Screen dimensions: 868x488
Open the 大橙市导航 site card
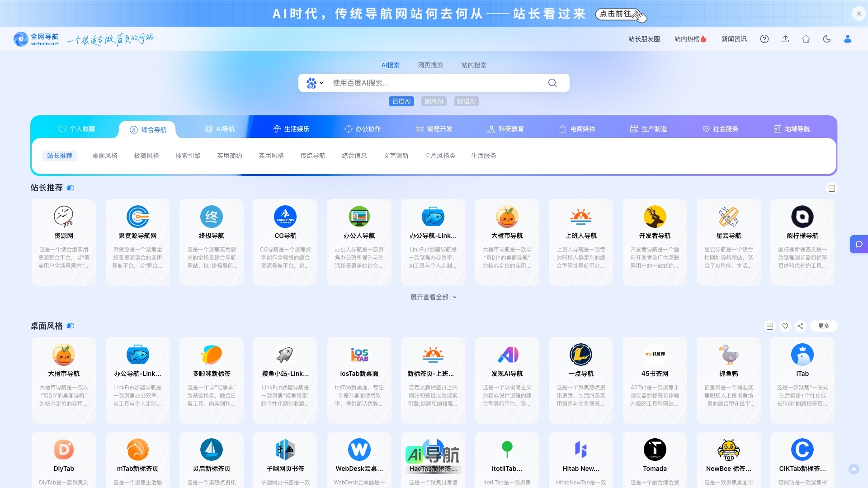click(x=507, y=242)
